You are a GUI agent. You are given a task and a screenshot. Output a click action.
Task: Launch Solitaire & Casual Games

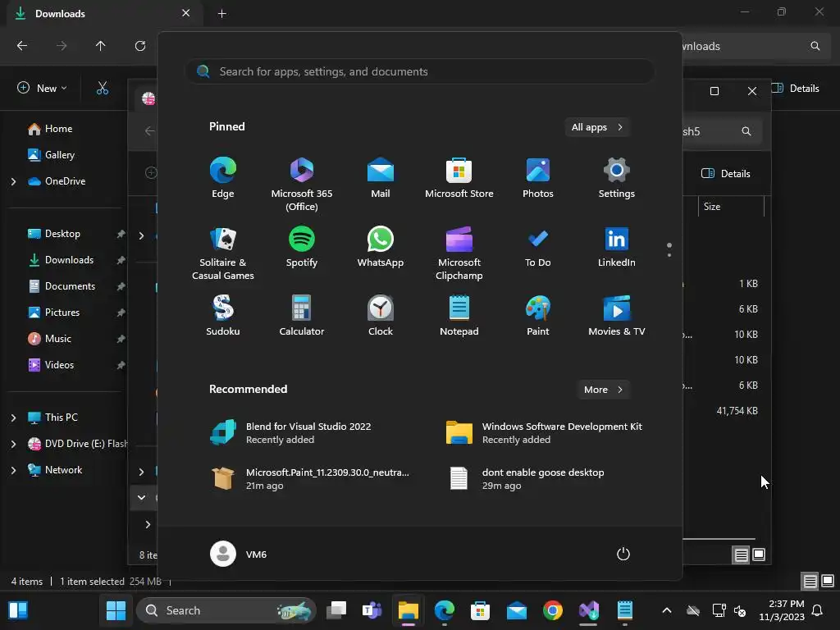223,253
